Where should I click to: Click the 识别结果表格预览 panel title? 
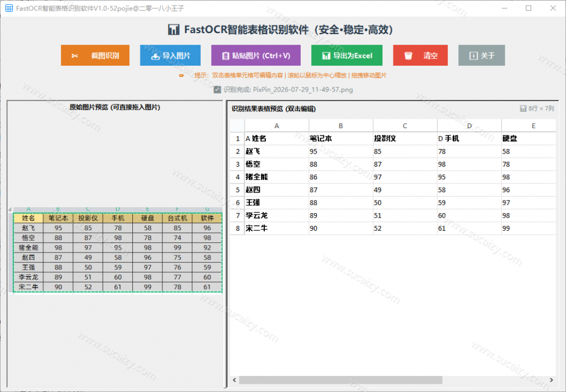274,109
